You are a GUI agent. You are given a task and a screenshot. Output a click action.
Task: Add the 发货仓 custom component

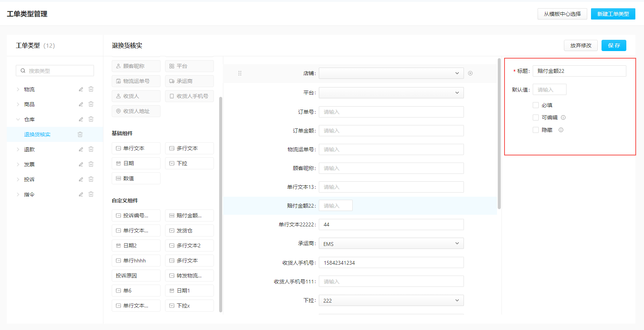coord(189,231)
